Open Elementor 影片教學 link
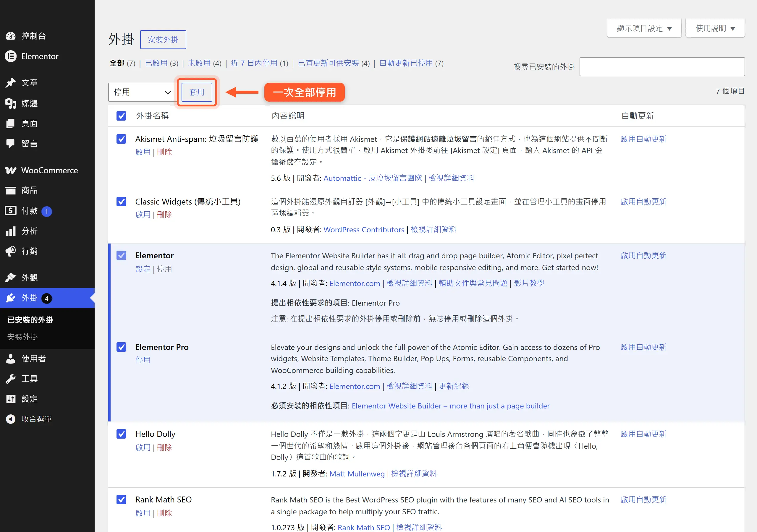This screenshot has height=532, width=757. point(529,283)
